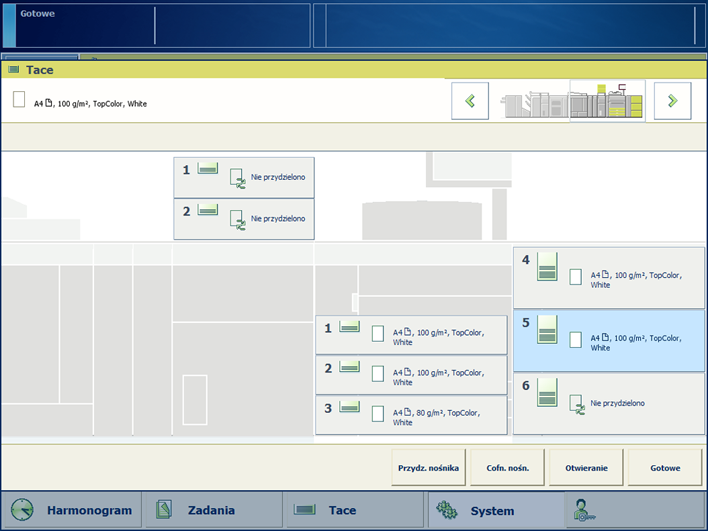708x531 pixels.
Task: Click paper sheet icon in lower tray 2
Action: click(378, 374)
